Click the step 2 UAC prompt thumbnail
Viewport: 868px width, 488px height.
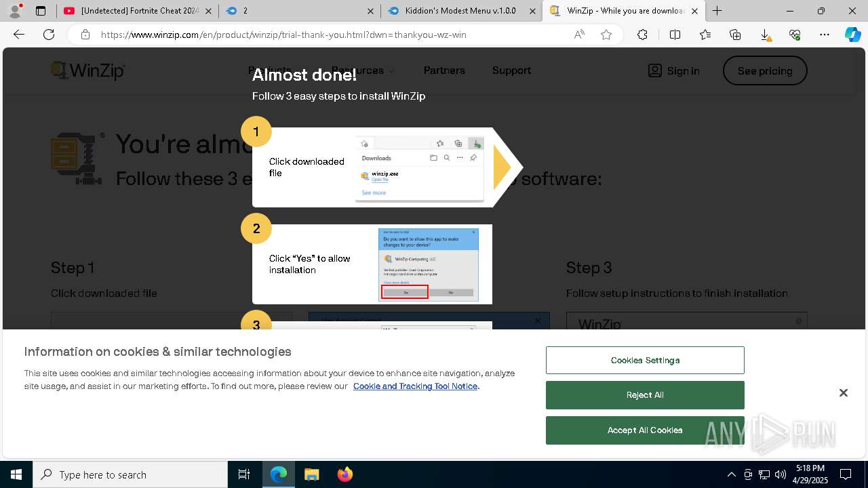pos(429,265)
